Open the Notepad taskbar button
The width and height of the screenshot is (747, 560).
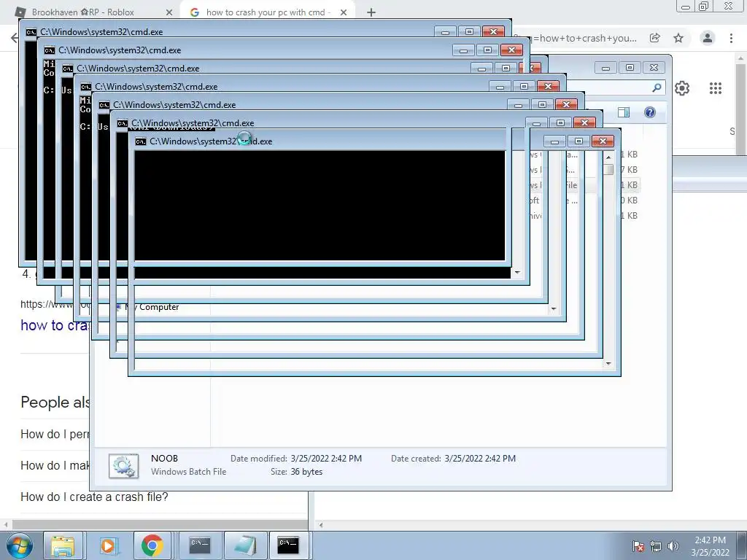coord(244,545)
